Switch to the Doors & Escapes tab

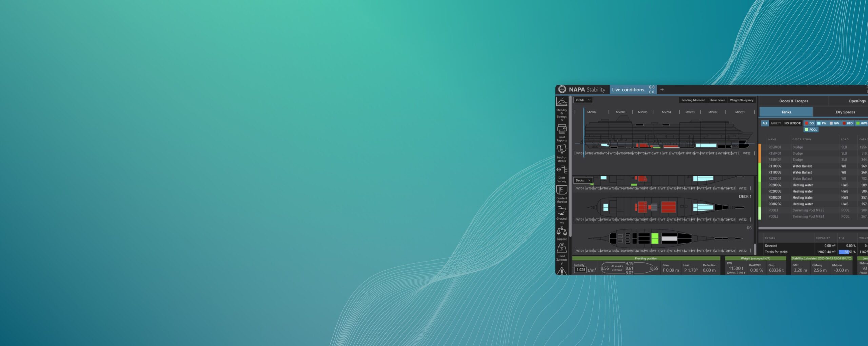(793, 101)
